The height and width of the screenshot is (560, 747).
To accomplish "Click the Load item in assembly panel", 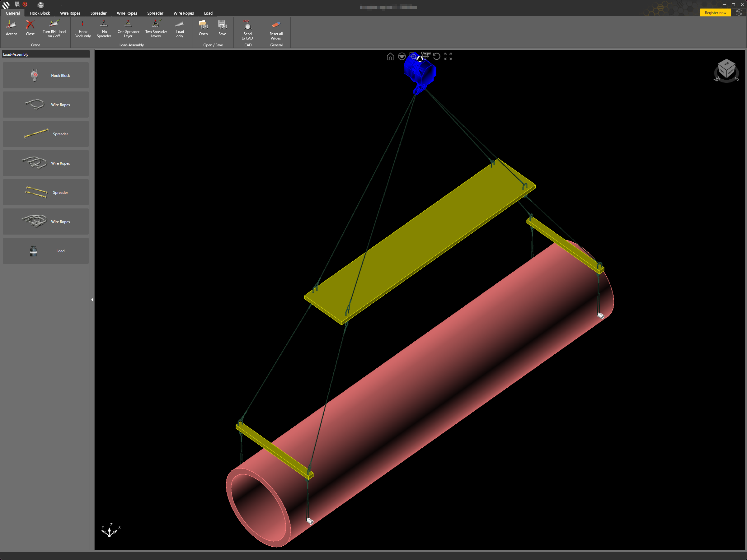I will [x=46, y=251].
